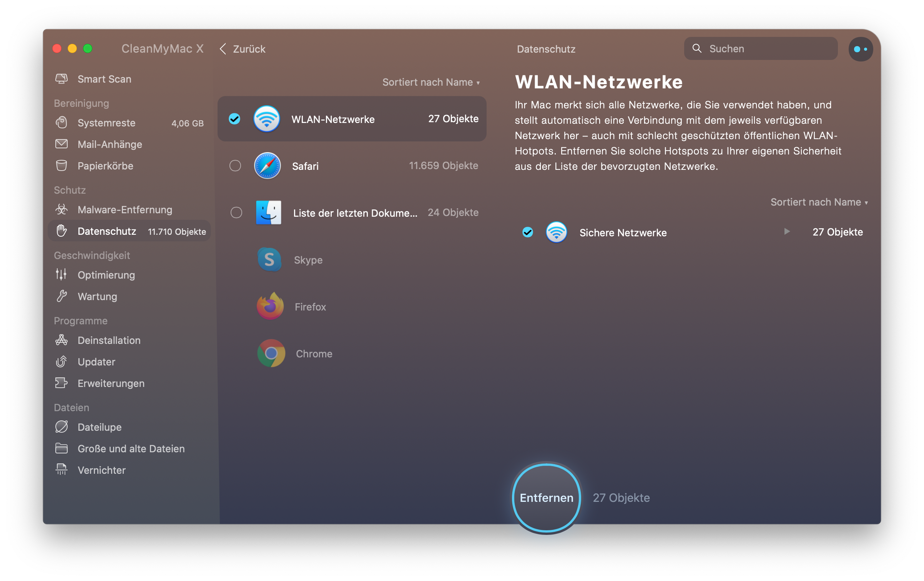Open Updater in the sidebar

pyautogui.click(x=96, y=362)
